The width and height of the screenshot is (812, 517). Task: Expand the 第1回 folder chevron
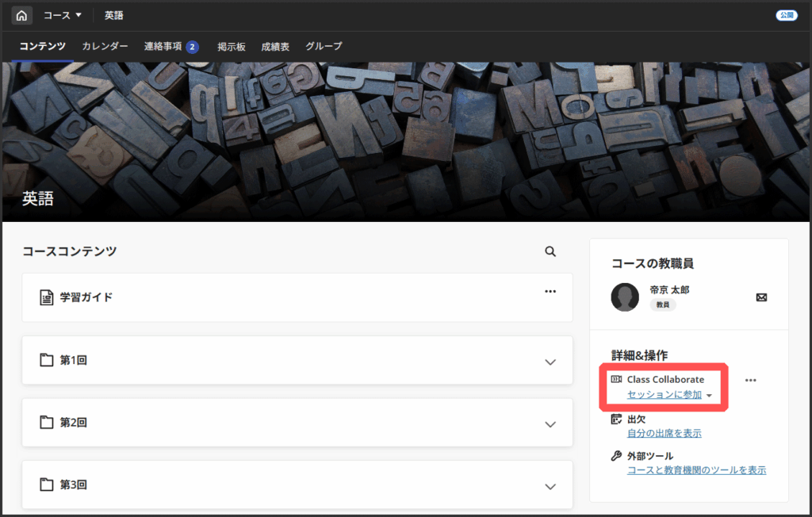click(x=550, y=362)
